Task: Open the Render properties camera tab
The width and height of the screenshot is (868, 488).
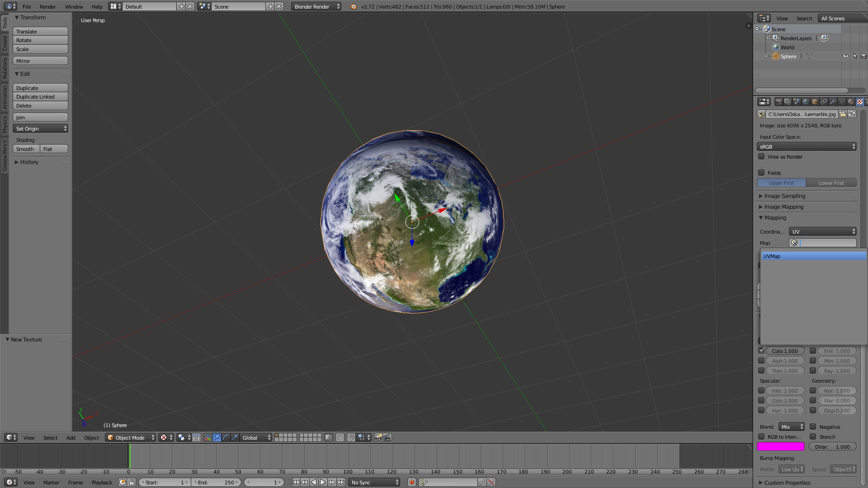Action: [x=778, y=102]
